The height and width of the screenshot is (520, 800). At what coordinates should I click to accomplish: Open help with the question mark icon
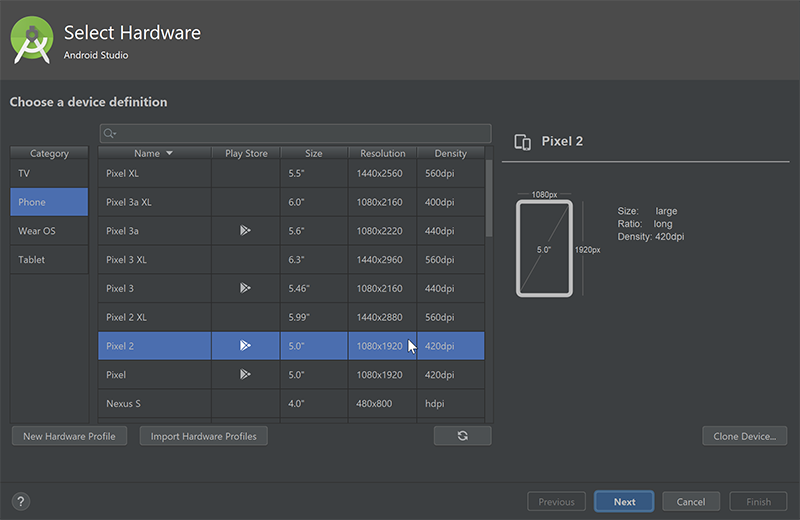click(21, 502)
